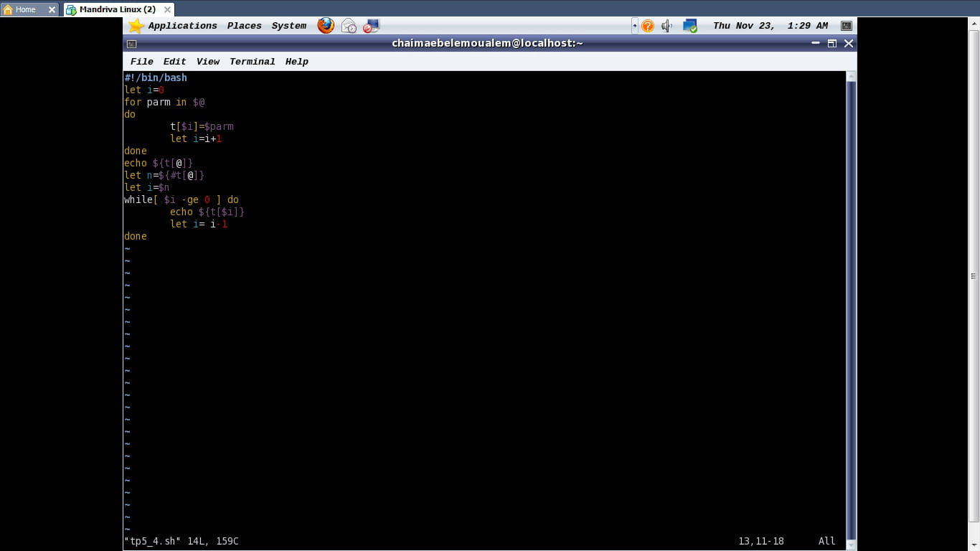The image size is (980, 551).
Task: Close the Mandriva Linux (2) tab
Action: point(167,9)
